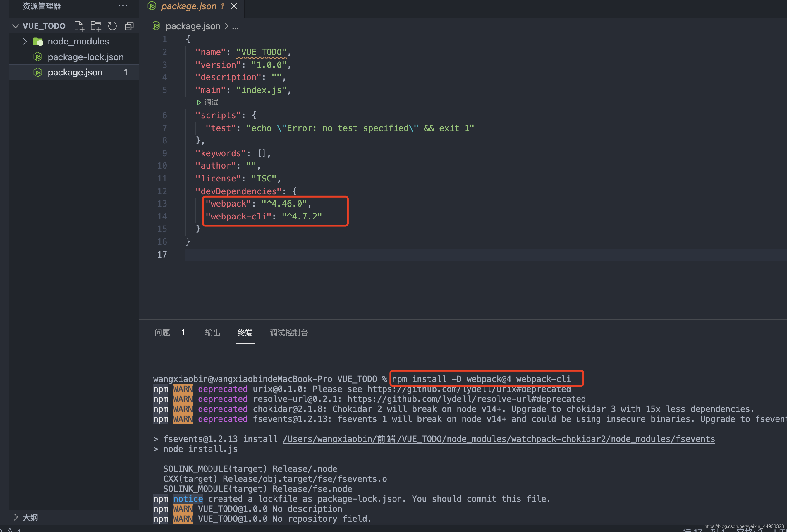Click the package.json problem count badge

(126, 72)
